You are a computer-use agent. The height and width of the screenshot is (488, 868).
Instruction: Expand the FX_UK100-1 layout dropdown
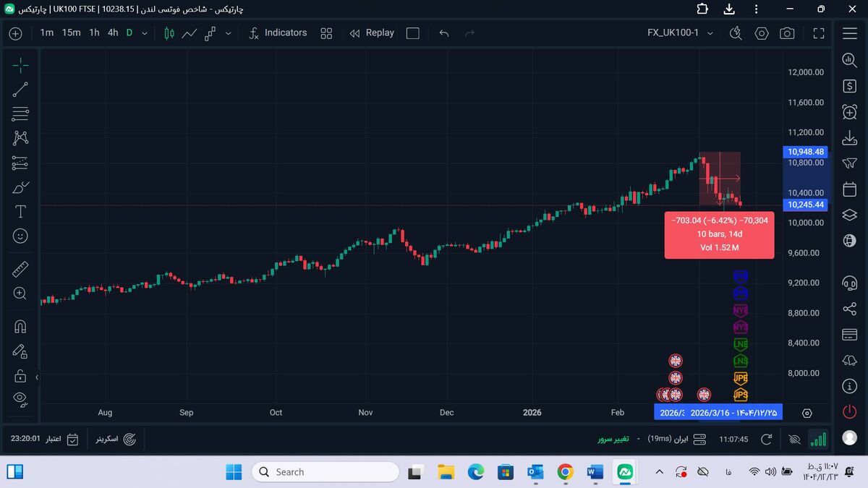(710, 33)
